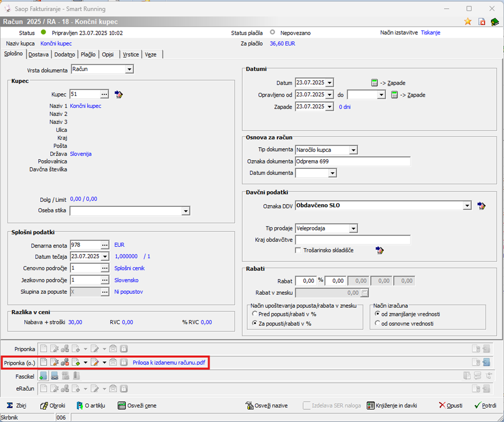504x422 pixels.
Task: Switch to the Vrstice tab
Action: 131,54
